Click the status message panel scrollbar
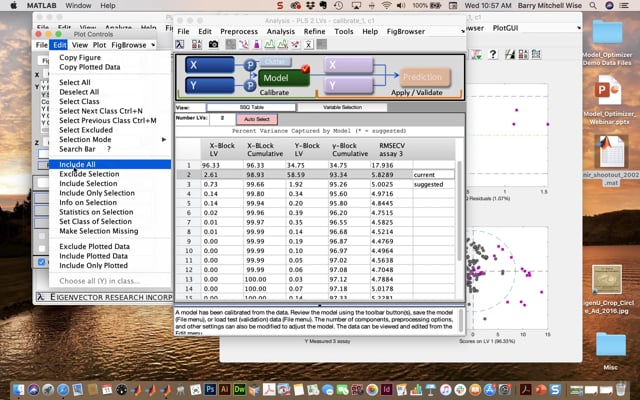Image resolution: width=640 pixels, height=400 pixels. (461, 320)
